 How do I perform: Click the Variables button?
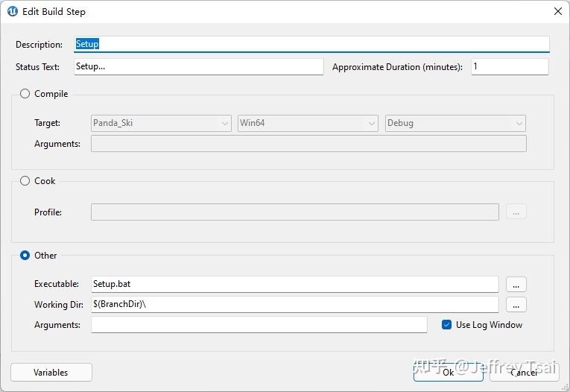51,373
